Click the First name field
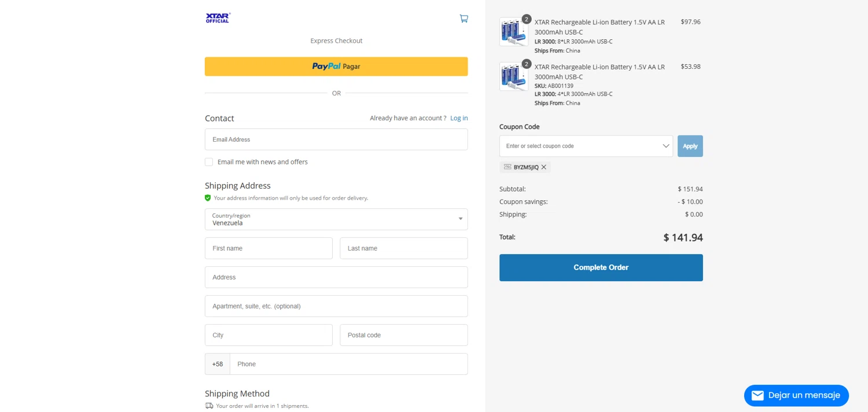Image resolution: width=868 pixels, height=412 pixels. point(269,248)
